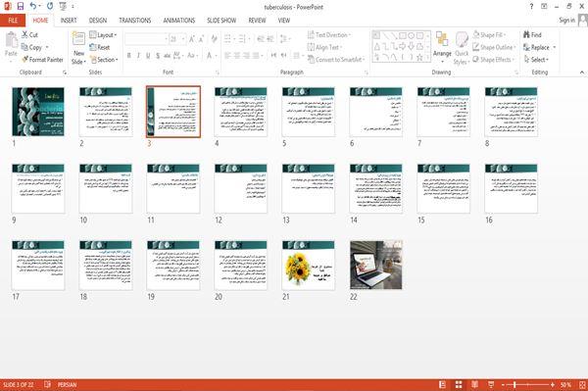
Task: Open Shape Effects dropdown
Action: (493, 60)
